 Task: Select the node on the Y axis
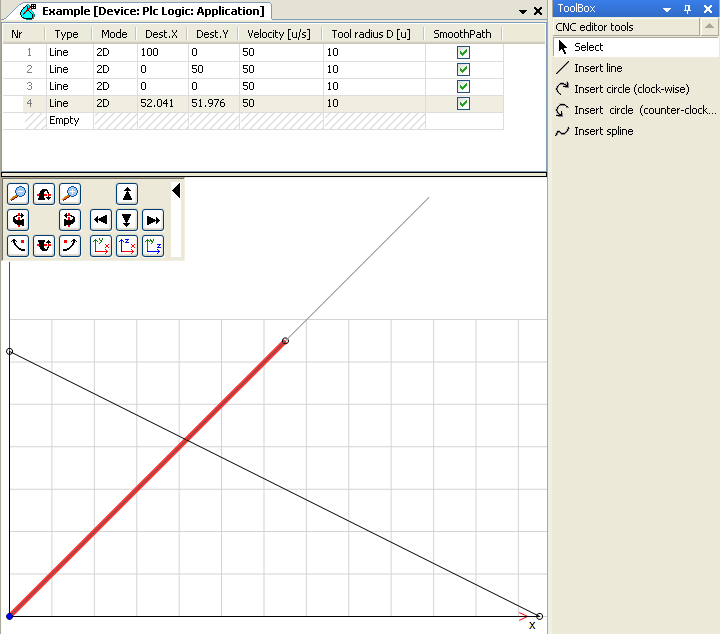(x=9, y=351)
